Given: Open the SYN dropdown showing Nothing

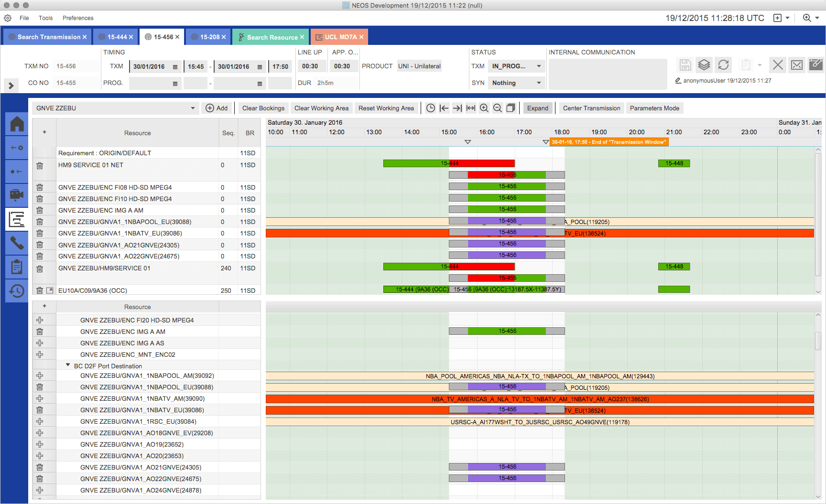Looking at the screenshot, I should pos(516,83).
